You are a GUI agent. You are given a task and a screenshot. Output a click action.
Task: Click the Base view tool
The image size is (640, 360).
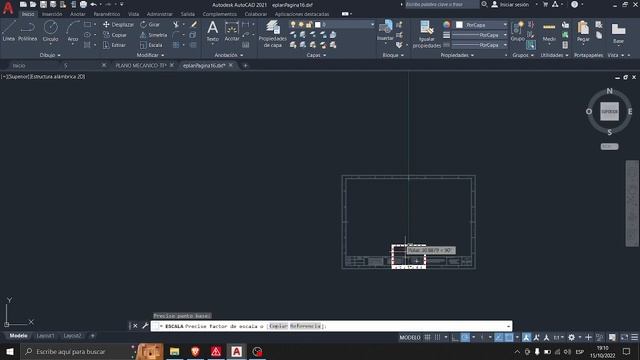point(618,33)
